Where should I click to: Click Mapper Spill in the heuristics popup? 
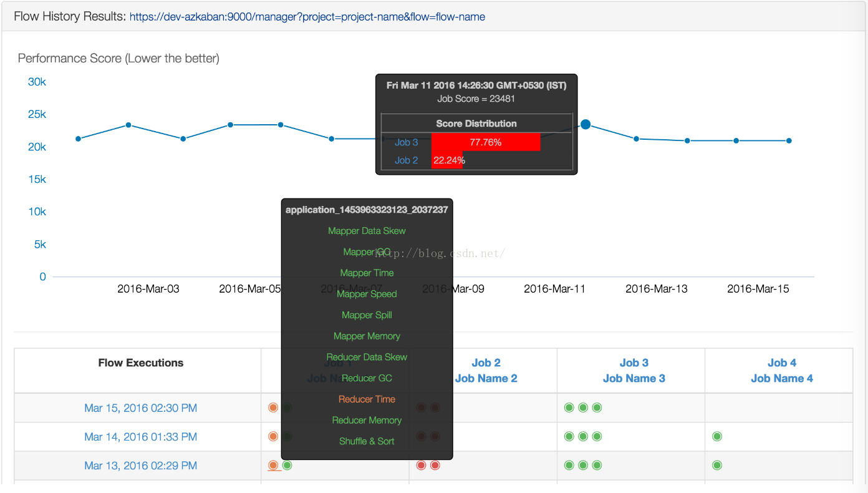click(x=367, y=315)
